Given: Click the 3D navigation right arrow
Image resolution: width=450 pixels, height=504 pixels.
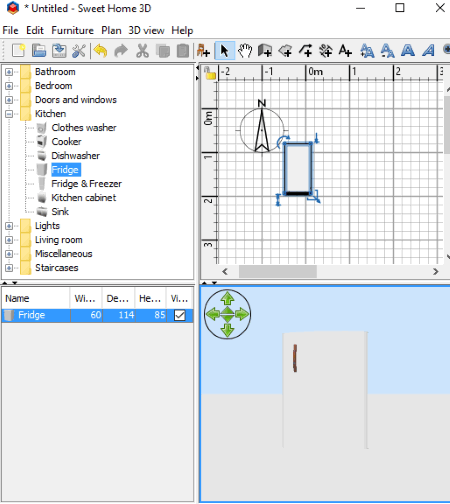Looking at the screenshot, I should tap(242, 314).
